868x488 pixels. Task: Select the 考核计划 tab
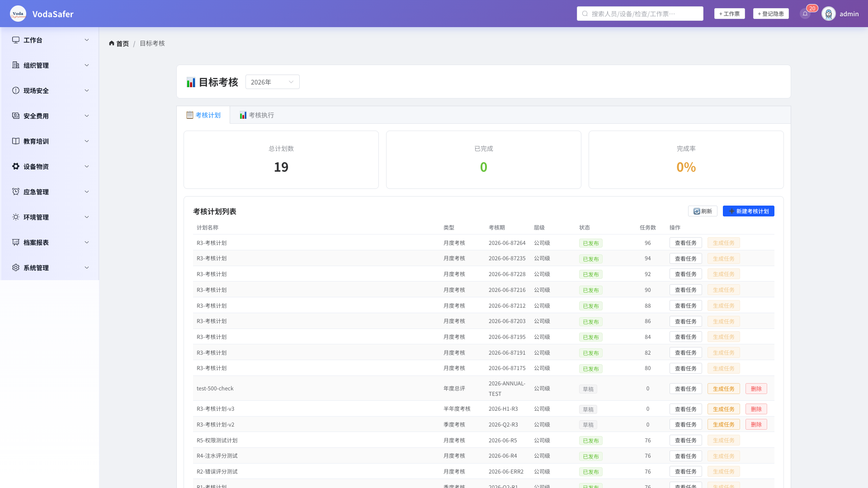pos(203,115)
